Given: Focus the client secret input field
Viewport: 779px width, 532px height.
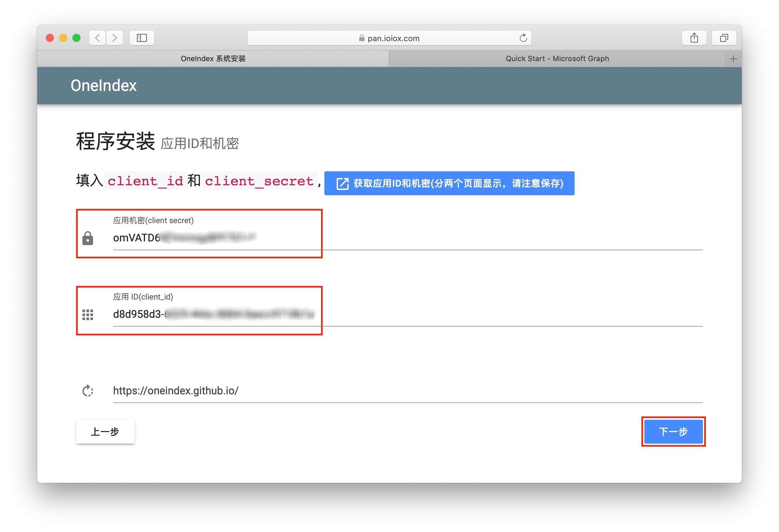Looking at the screenshot, I should point(402,238).
